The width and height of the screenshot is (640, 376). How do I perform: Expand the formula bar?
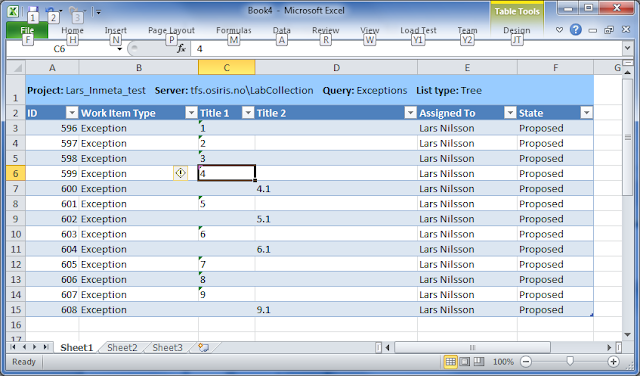click(627, 49)
